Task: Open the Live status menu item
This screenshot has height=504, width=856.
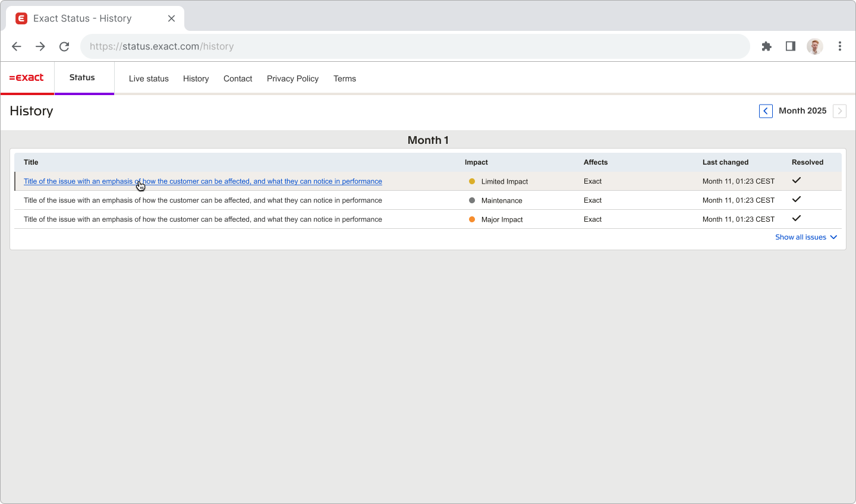Action: [149, 78]
